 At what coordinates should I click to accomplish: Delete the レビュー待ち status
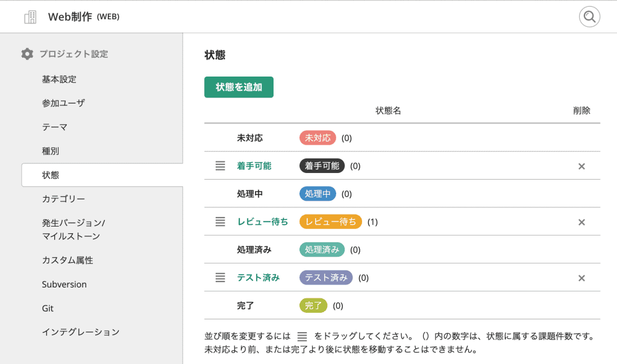581,222
